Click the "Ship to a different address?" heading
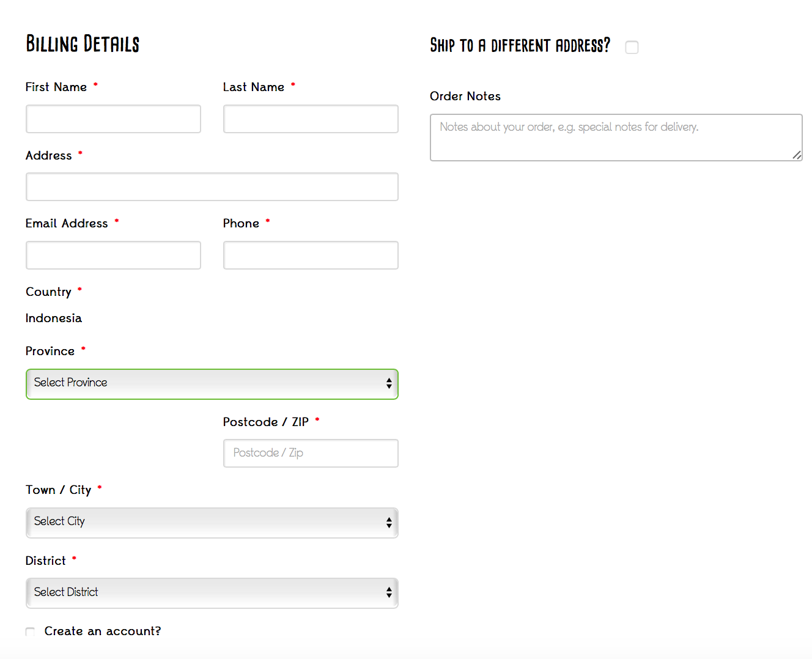The width and height of the screenshot is (812, 659). (x=520, y=46)
